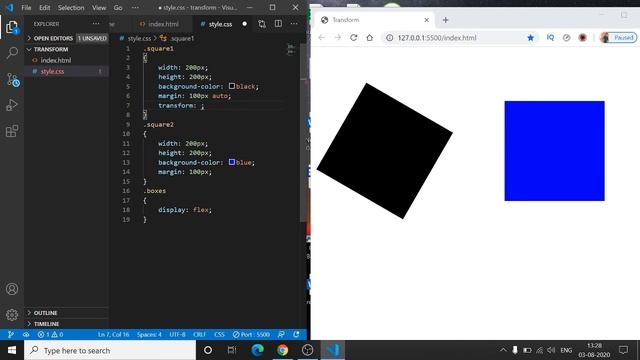Image resolution: width=640 pixels, height=360 pixels.
Task: Click site information icon in address bar
Action: pos(390,38)
